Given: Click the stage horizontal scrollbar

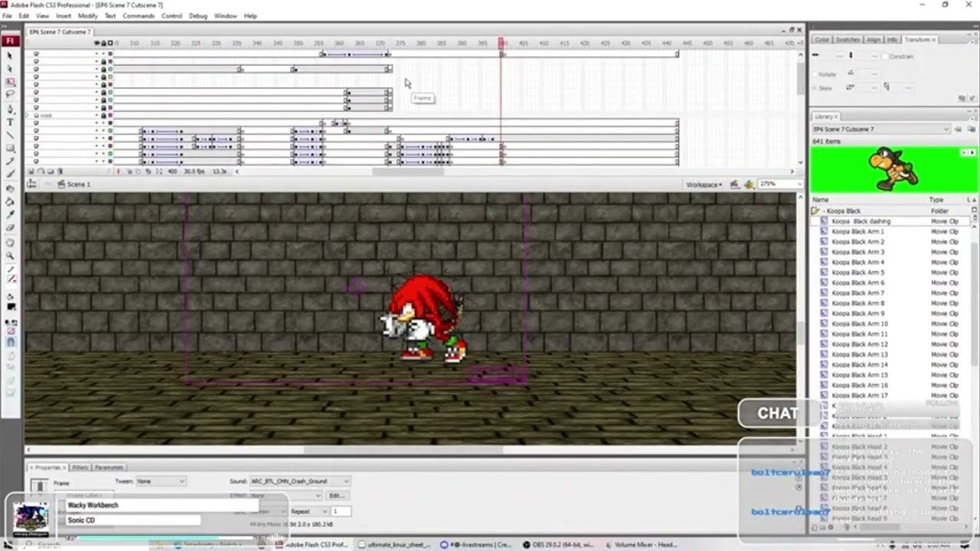Looking at the screenshot, I should tap(403, 450).
